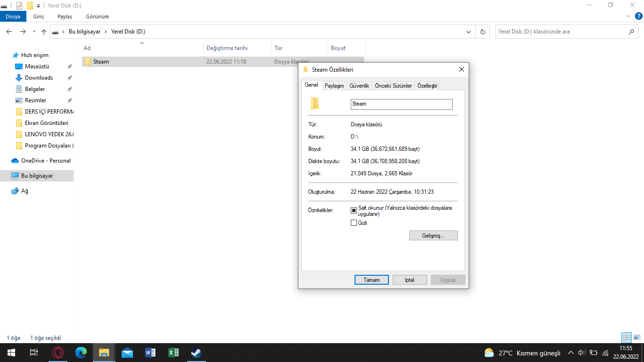Viewport: 644px width, 362px height.
Task: Switch to details view layout
Action: coord(627,337)
